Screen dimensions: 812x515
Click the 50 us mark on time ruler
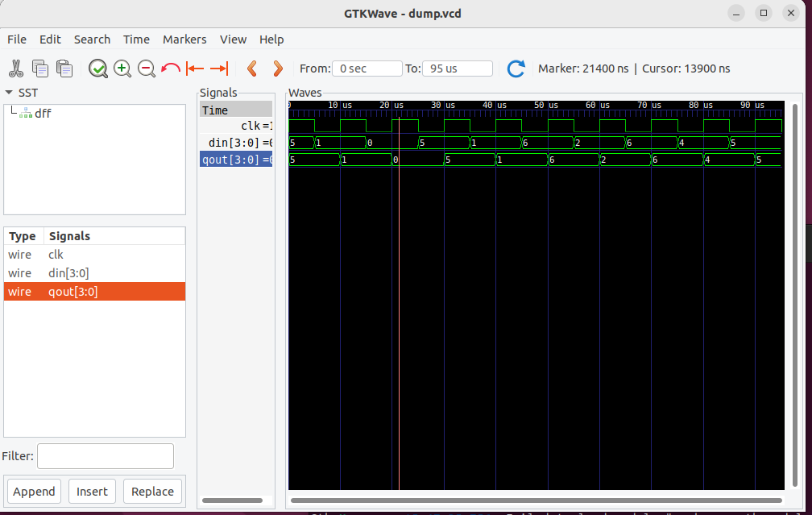pos(546,105)
